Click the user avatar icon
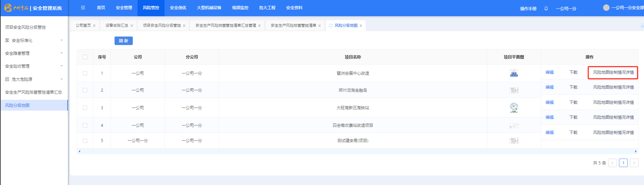Image resolution: width=644 pixels, height=185 pixels. 606,7
